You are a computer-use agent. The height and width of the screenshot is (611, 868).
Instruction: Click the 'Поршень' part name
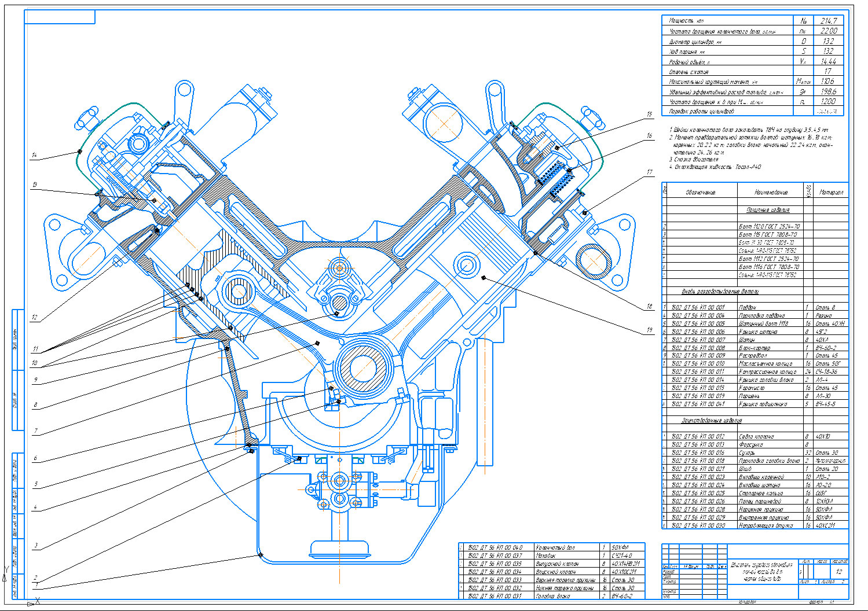coord(749,396)
